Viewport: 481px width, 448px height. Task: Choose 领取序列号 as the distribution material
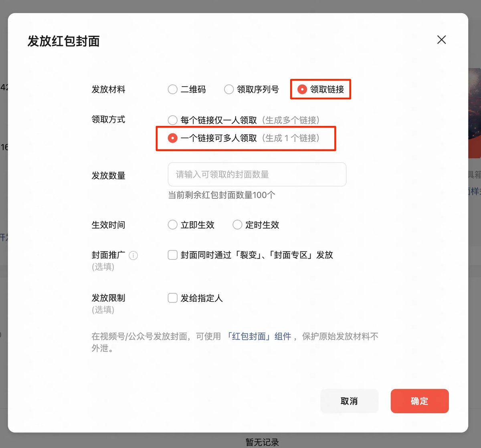(x=229, y=89)
